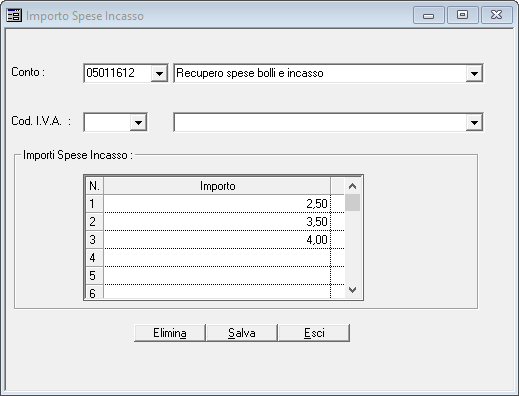Click the empty Importo cell in row 4

(x=217, y=258)
